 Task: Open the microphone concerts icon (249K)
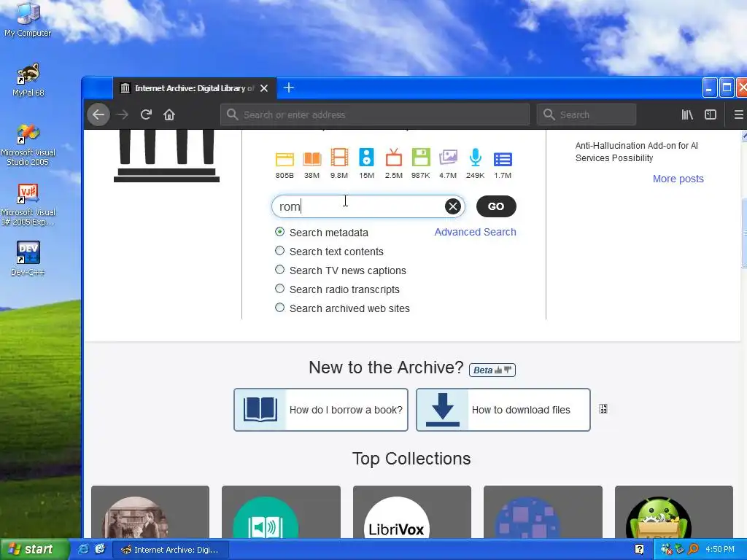tap(476, 157)
